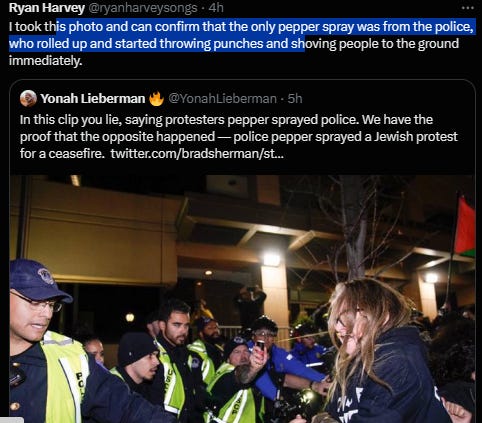Click the @YonahLieberman handle
The width and height of the screenshot is (482, 423).
pyautogui.click(x=222, y=99)
